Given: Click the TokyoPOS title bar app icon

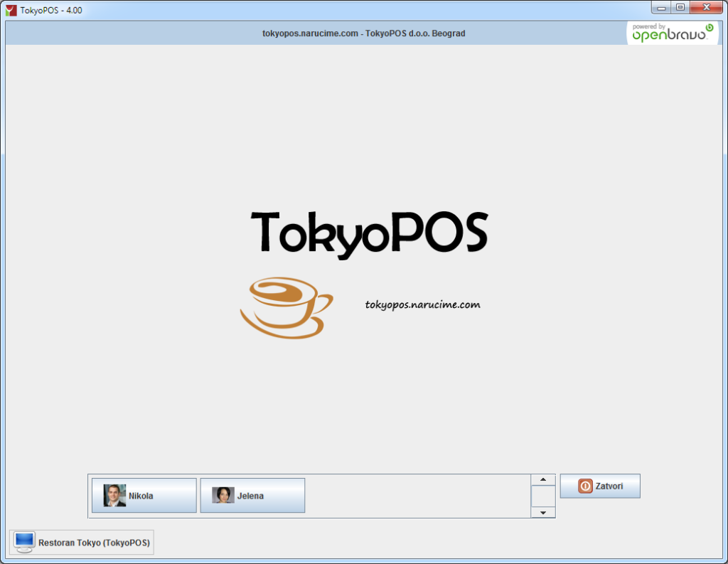Looking at the screenshot, I should pyautogui.click(x=11, y=10).
